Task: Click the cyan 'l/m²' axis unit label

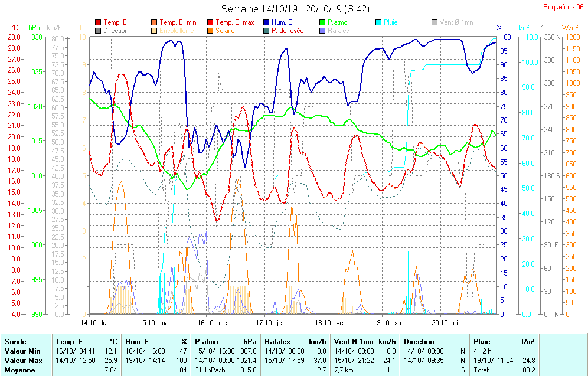Action: pos(524,28)
